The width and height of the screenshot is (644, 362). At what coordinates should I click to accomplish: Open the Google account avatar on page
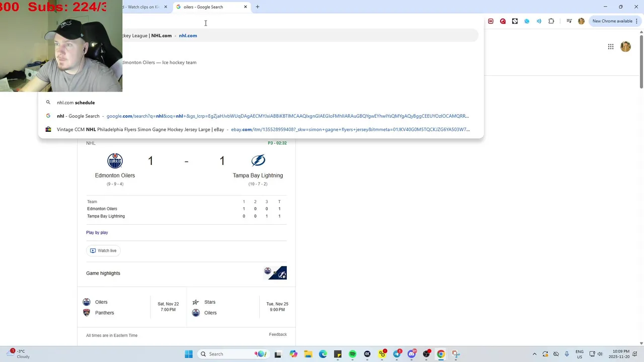tap(625, 47)
